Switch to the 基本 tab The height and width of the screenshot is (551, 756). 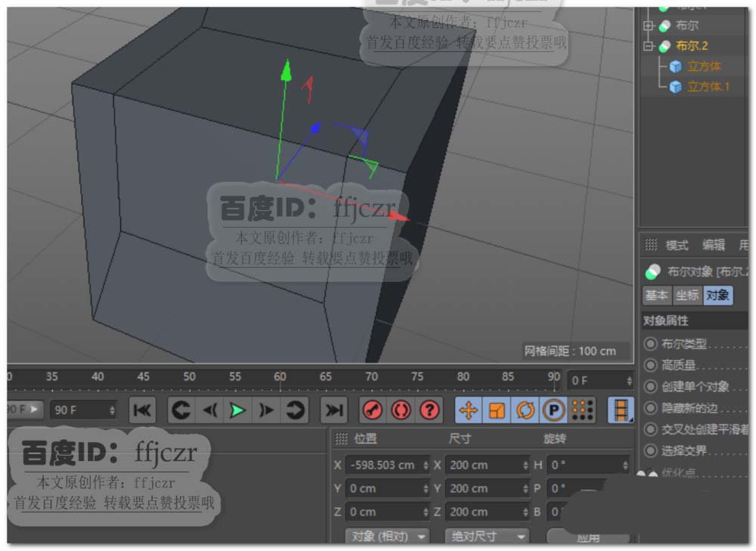coord(657,295)
